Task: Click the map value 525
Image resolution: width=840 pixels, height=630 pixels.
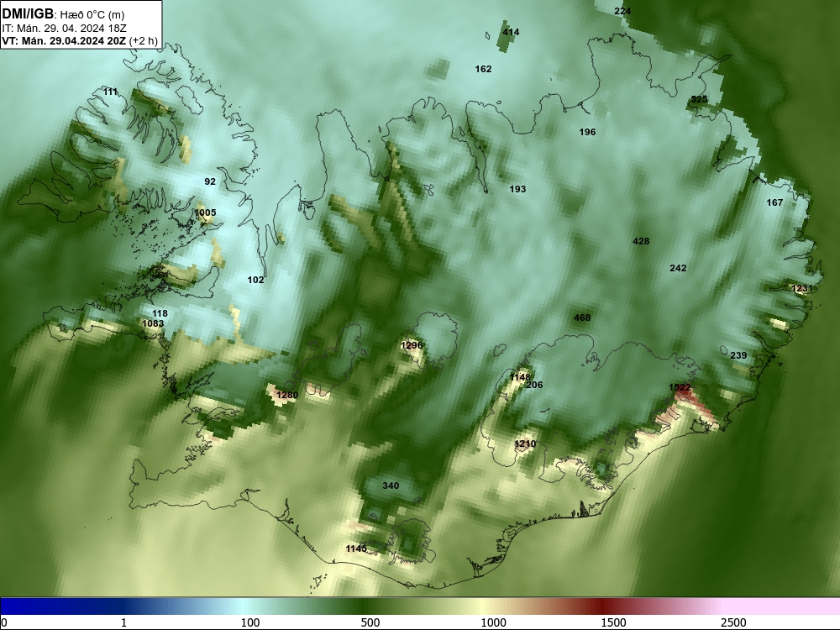Action: tap(699, 99)
